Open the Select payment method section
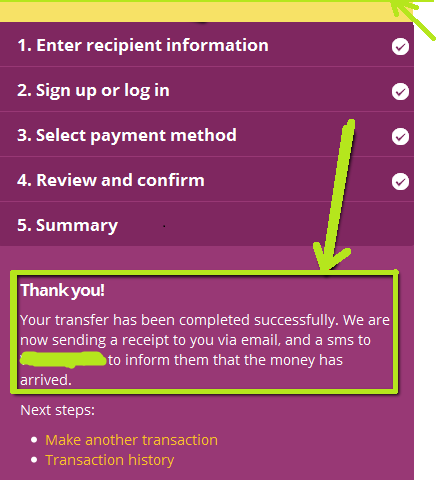Screen dimensions: 436x480 tap(207, 135)
